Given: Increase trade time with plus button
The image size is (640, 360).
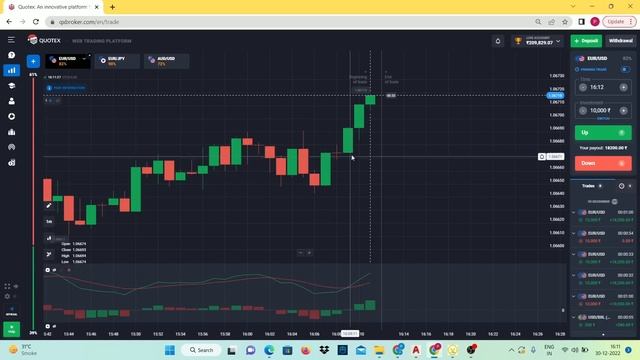Looking at the screenshot, I should click(623, 87).
